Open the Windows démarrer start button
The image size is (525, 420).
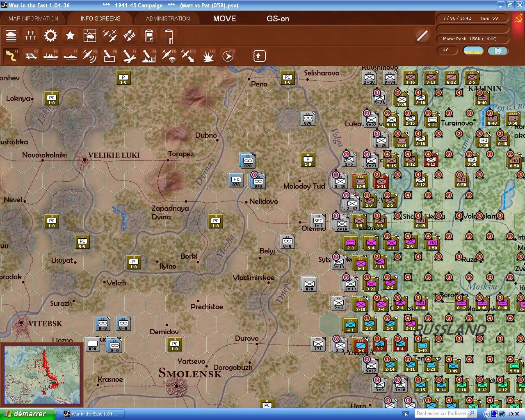click(x=27, y=414)
